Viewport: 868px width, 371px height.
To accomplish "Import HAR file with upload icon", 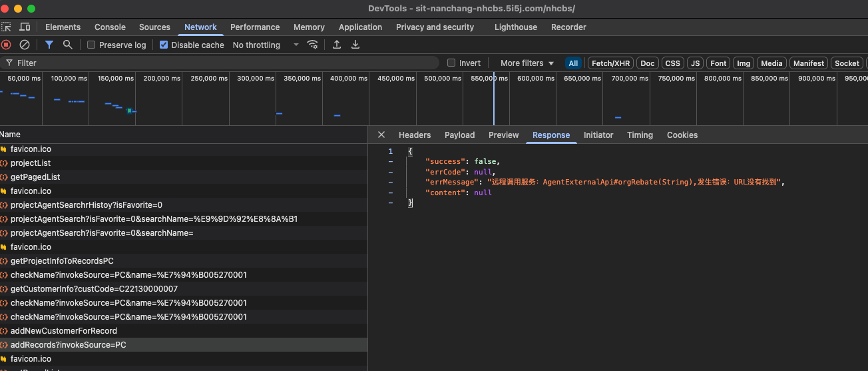I will (x=337, y=45).
